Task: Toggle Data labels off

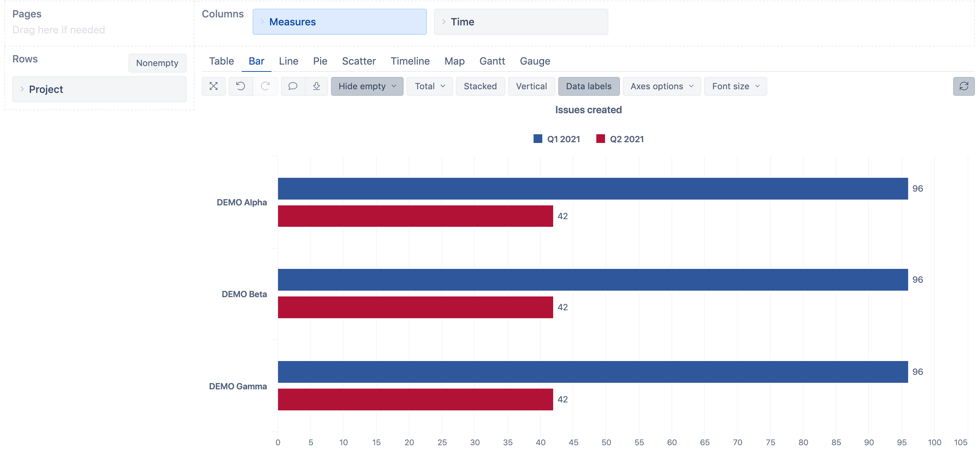Action: [588, 86]
